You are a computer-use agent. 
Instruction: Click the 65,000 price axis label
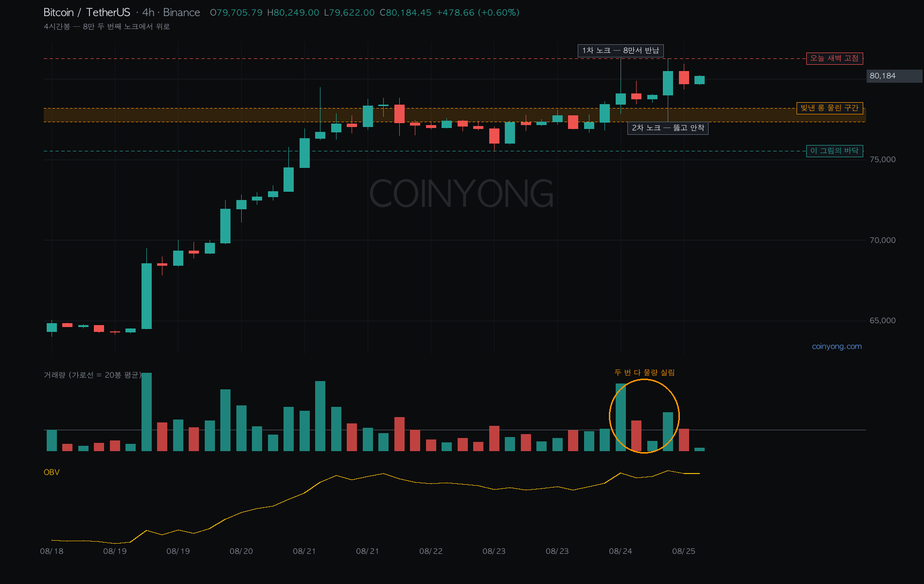tap(883, 321)
